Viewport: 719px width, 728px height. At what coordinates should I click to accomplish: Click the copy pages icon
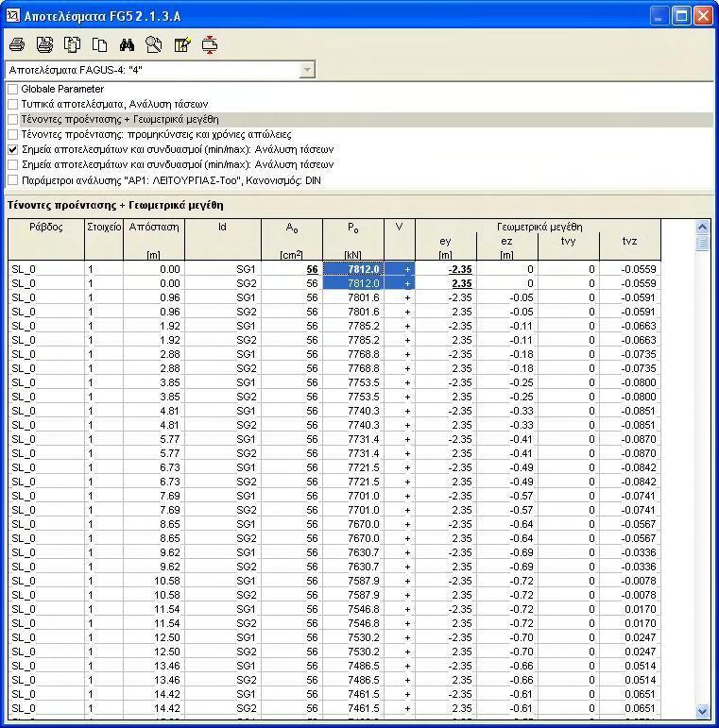(99, 45)
